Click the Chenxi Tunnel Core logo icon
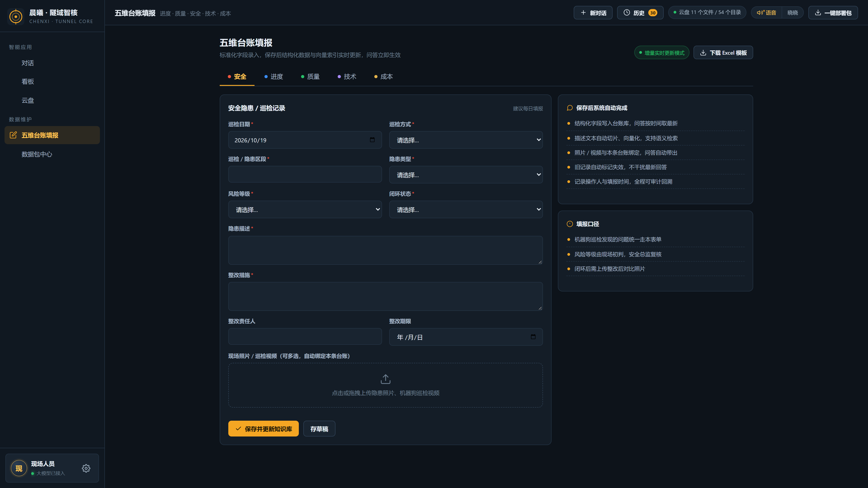Screen dimensions: 868x488 click(x=16, y=16)
